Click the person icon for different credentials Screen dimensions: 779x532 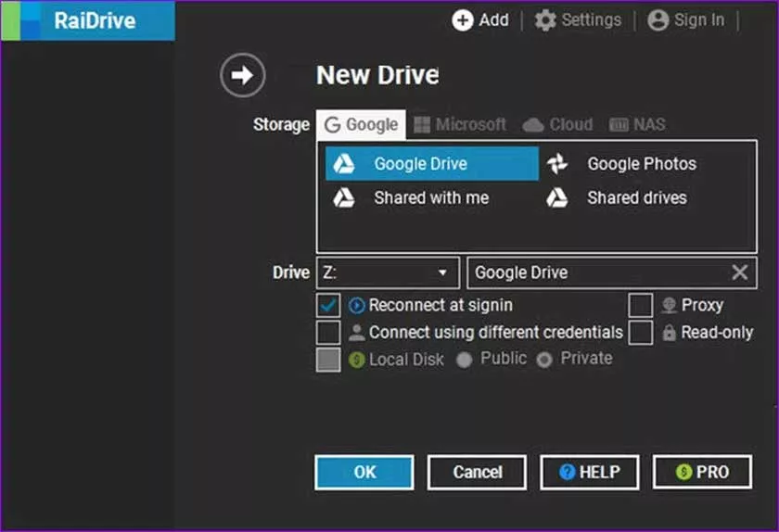pos(356,333)
